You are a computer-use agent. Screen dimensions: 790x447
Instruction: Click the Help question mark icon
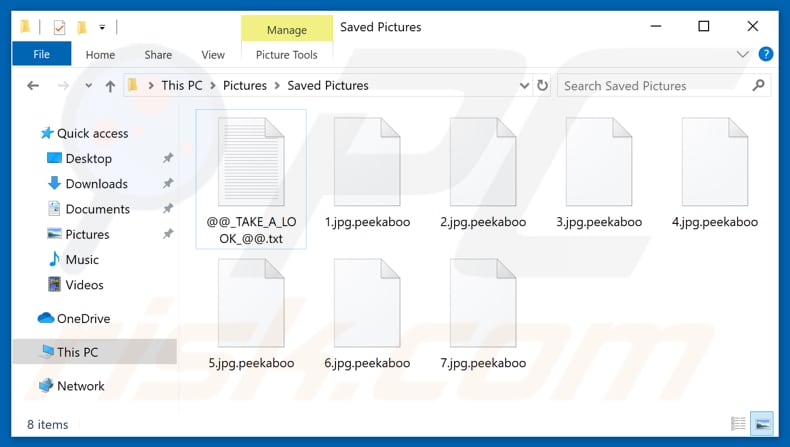766,55
